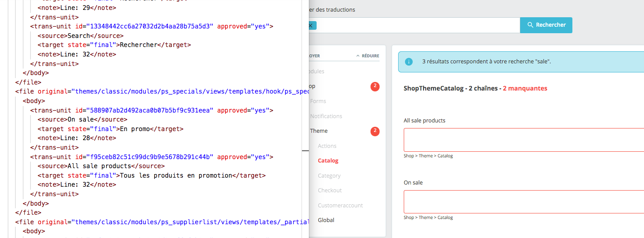The height and width of the screenshot is (238, 644).
Task: Click trans-unit id f95ceb82c51c99dc line
Action: [152, 157]
